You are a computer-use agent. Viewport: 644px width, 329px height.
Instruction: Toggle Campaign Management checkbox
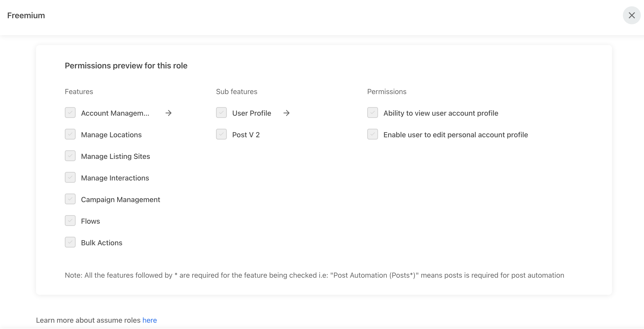tap(70, 199)
